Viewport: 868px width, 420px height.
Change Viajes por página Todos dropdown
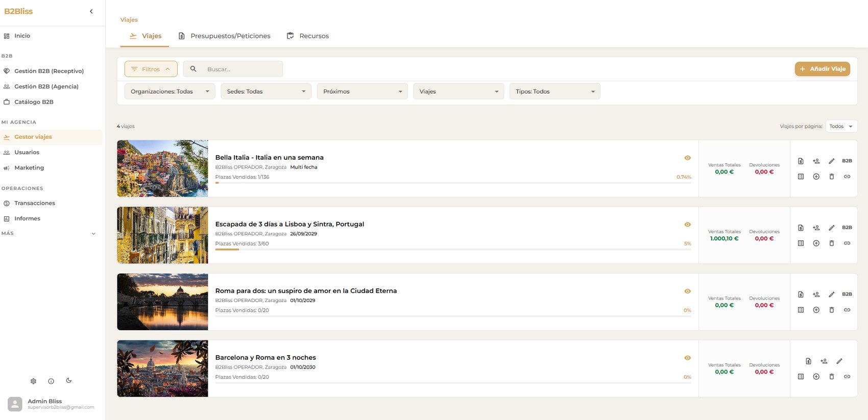point(841,126)
